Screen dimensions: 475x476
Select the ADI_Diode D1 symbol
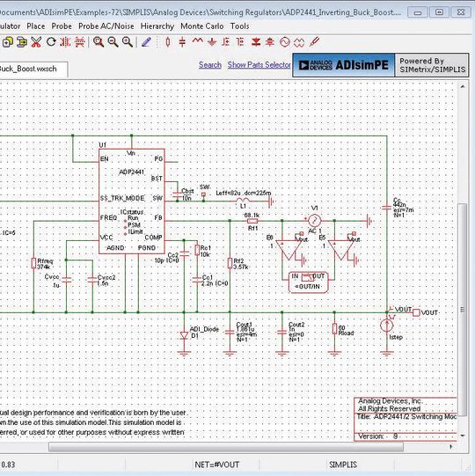[184, 335]
